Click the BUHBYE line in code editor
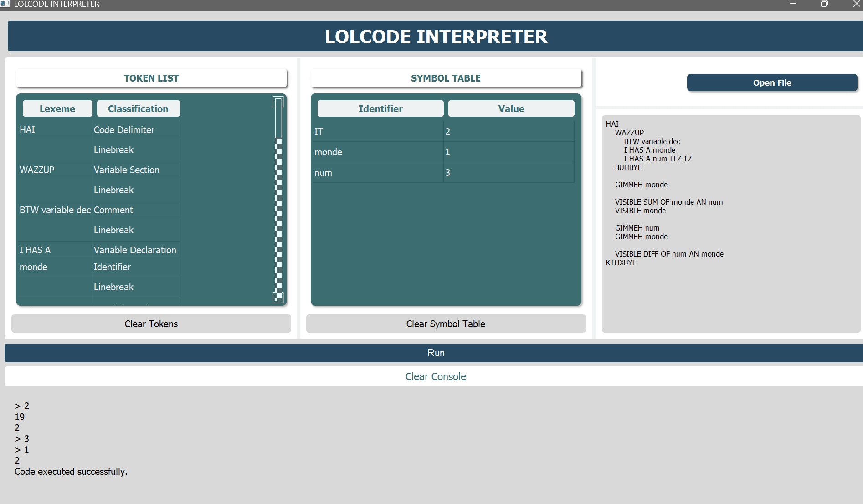Screen dimensions: 863x504 coord(628,167)
